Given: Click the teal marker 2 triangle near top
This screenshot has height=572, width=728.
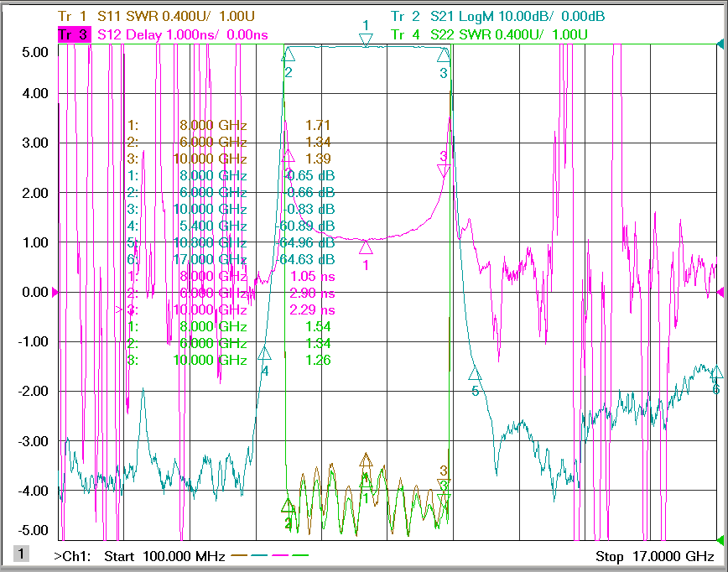Looking at the screenshot, I should pos(288,55).
